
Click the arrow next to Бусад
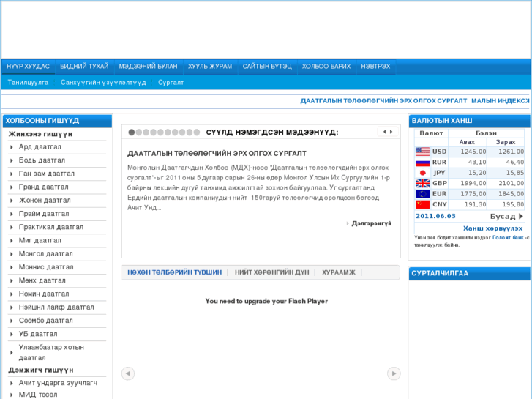pos(521,216)
